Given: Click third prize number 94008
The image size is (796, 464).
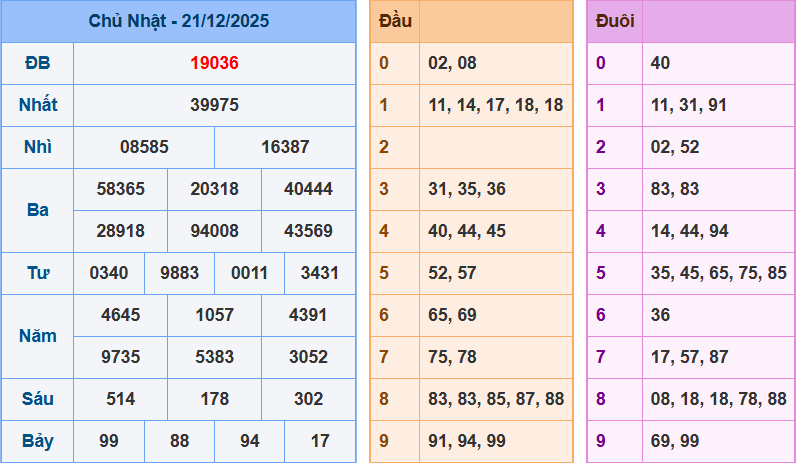Looking at the screenshot, I should (214, 231).
